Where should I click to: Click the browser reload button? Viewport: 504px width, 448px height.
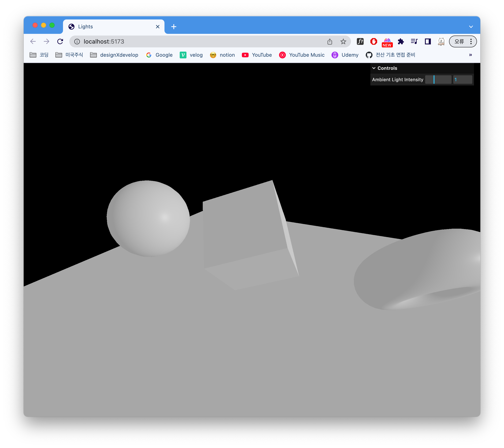point(60,41)
